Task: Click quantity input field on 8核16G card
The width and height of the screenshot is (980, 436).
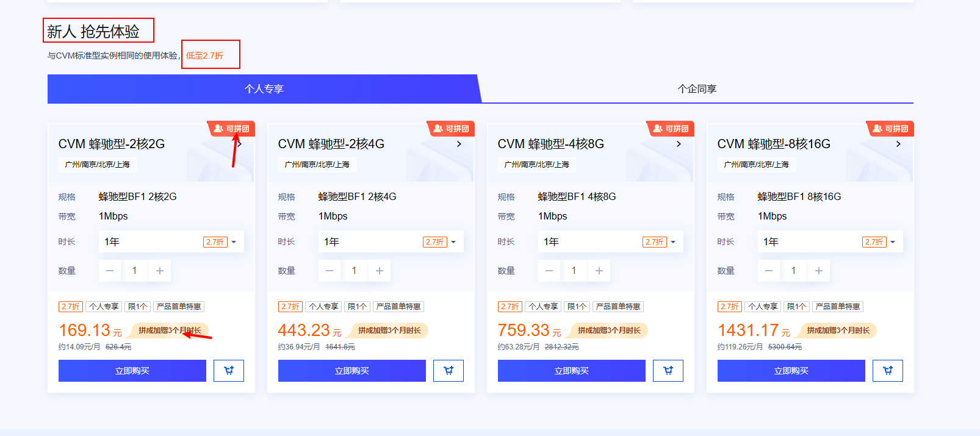Action: (x=794, y=271)
